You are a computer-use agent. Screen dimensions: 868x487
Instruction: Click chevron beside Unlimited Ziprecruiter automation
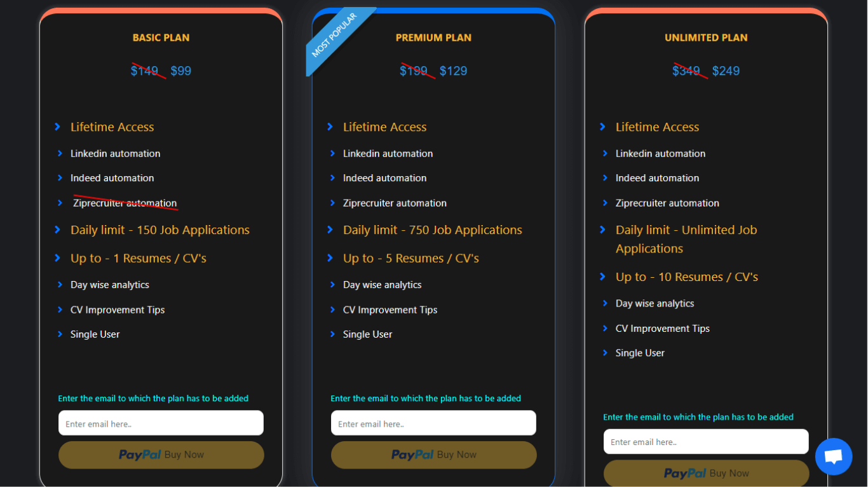pyautogui.click(x=605, y=203)
